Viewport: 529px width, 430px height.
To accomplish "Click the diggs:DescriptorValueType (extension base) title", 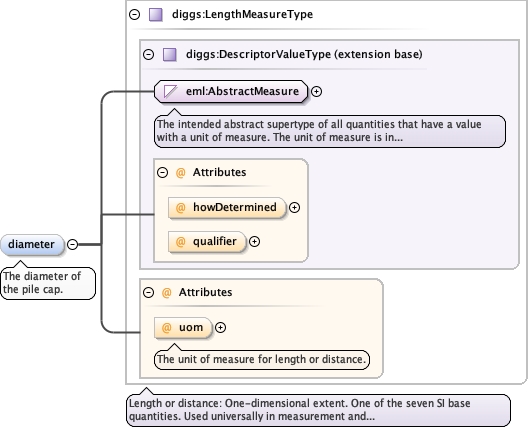I will pyautogui.click(x=304, y=54).
